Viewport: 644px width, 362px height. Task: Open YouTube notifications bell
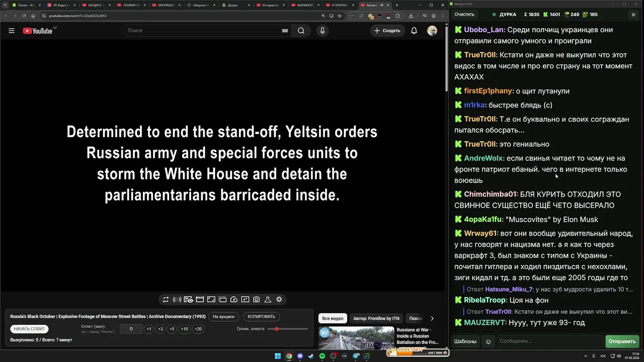tap(414, 31)
